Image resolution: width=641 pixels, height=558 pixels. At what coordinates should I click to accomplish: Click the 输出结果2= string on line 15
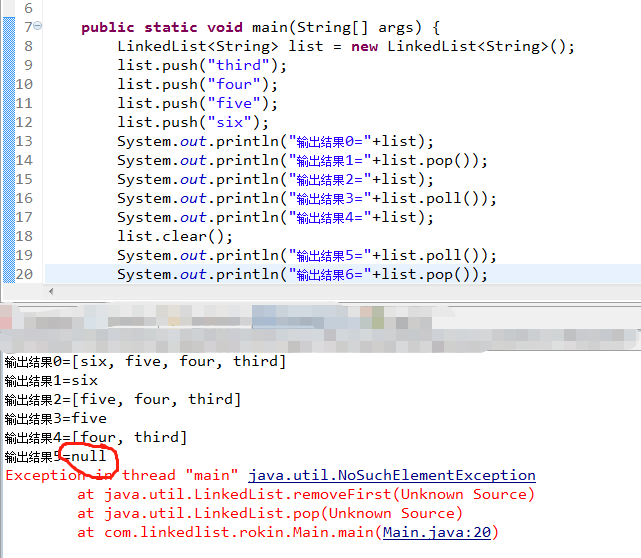(330, 180)
